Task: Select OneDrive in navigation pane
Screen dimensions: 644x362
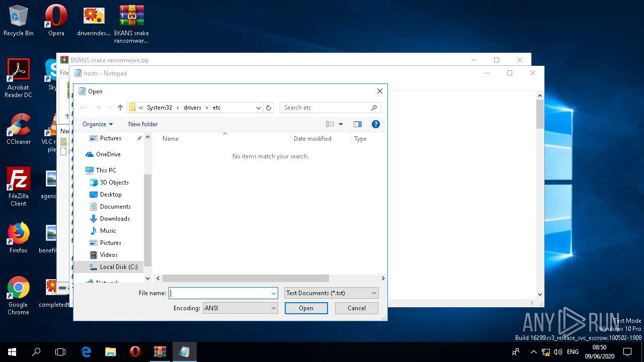Action: [108, 154]
